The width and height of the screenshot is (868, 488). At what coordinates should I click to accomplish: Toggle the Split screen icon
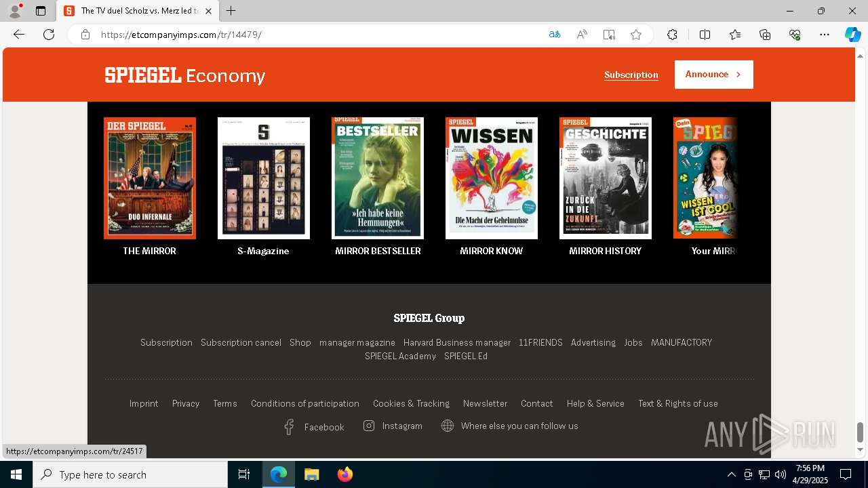click(705, 35)
